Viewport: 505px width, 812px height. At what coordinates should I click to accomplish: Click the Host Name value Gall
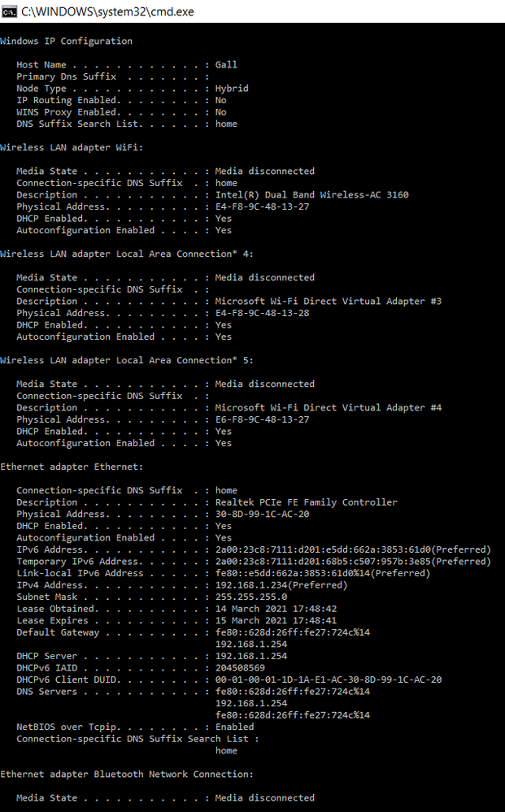click(225, 64)
